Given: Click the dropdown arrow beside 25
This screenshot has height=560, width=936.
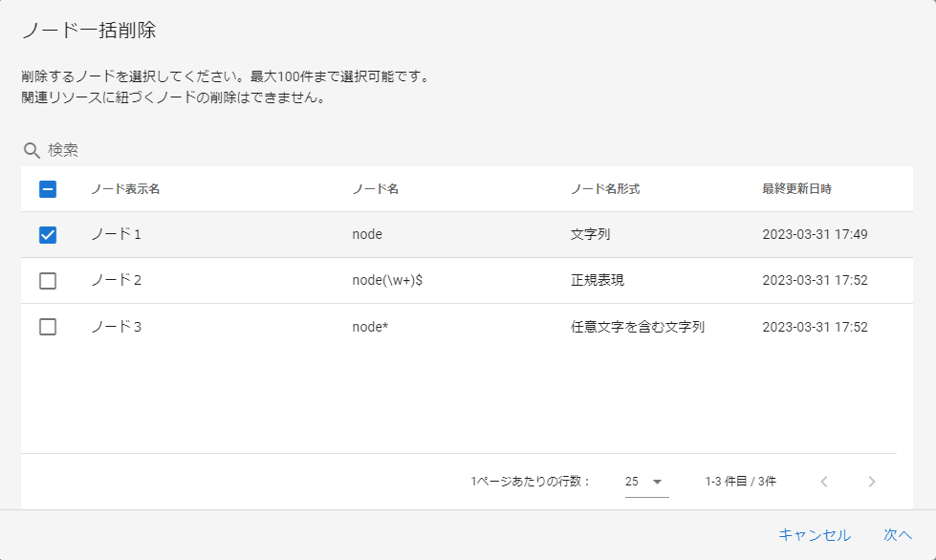Looking at the screenshot, I should 658,482.
